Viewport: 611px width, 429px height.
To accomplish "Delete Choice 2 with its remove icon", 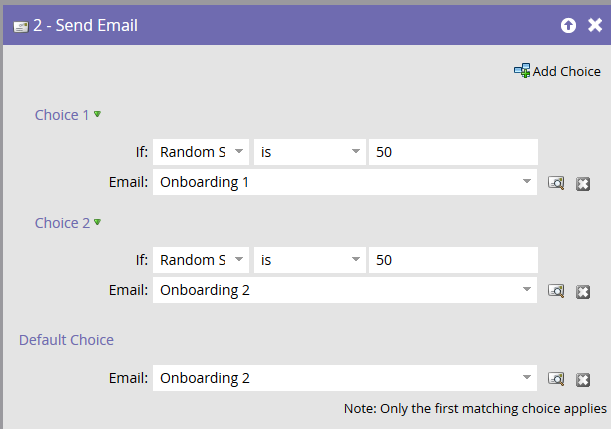I will click(x=583, y=291).
